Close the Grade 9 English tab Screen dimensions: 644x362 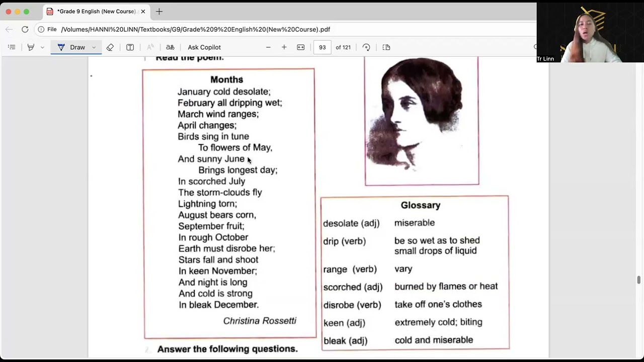coord(143,11)
